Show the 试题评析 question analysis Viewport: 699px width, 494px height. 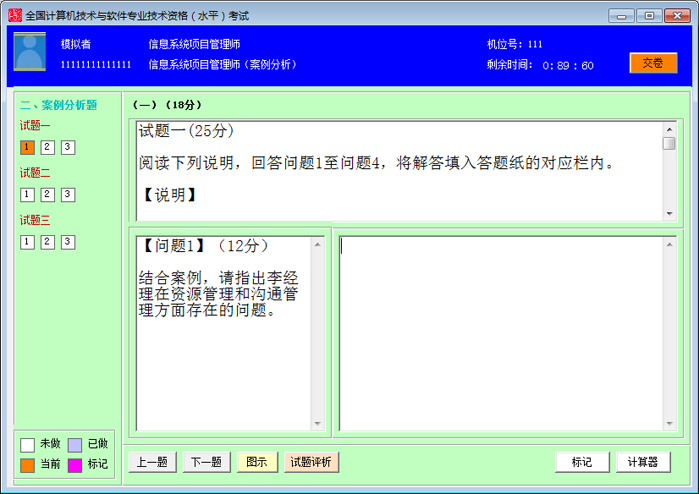312,462
